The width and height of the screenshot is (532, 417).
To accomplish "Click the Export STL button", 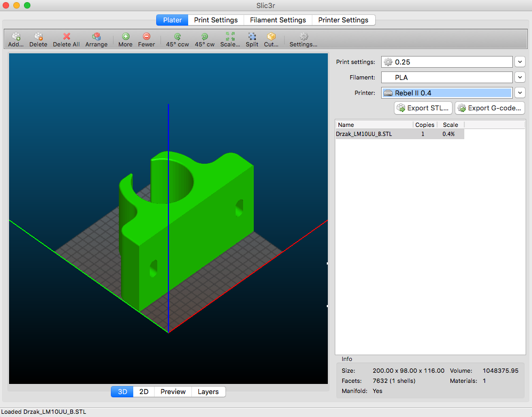I will click(x=423, y=108).
